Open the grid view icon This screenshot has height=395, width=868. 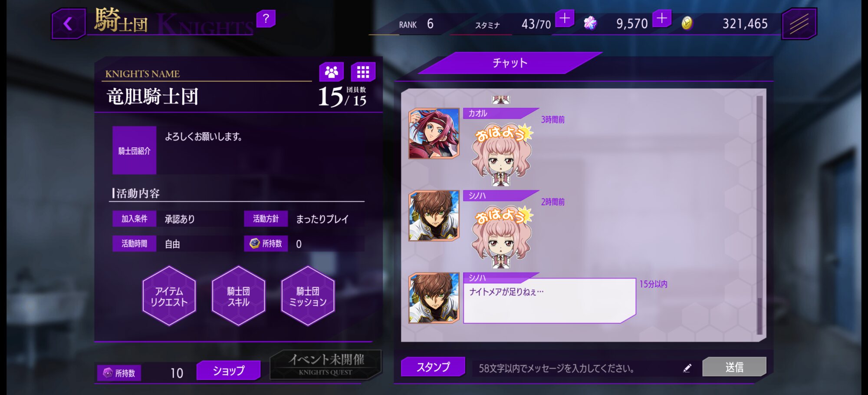point(363,72)
